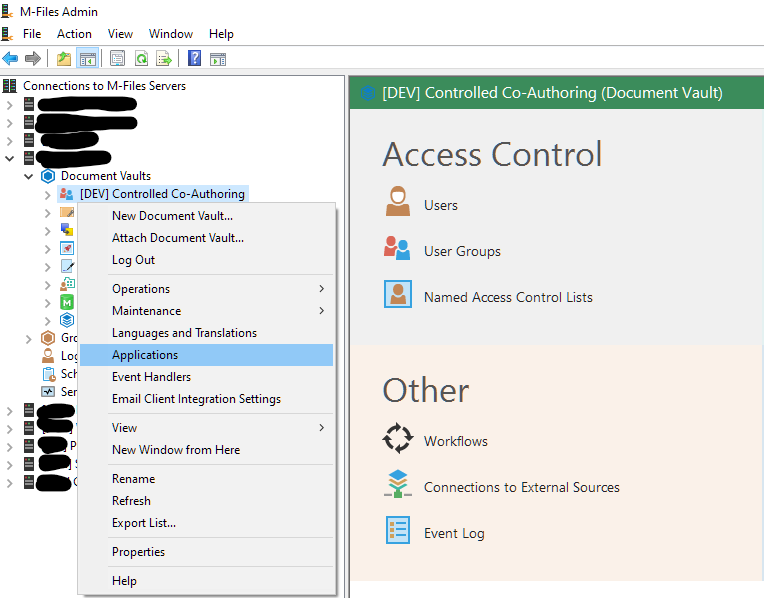Select Applications in the context menu

click(x=207, y=355)
